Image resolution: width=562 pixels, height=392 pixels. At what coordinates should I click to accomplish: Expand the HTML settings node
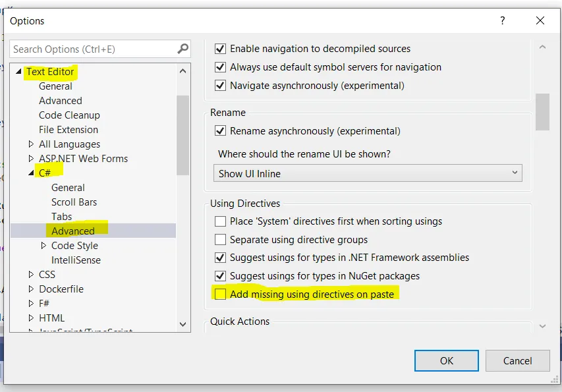click(x=30, y=318)
